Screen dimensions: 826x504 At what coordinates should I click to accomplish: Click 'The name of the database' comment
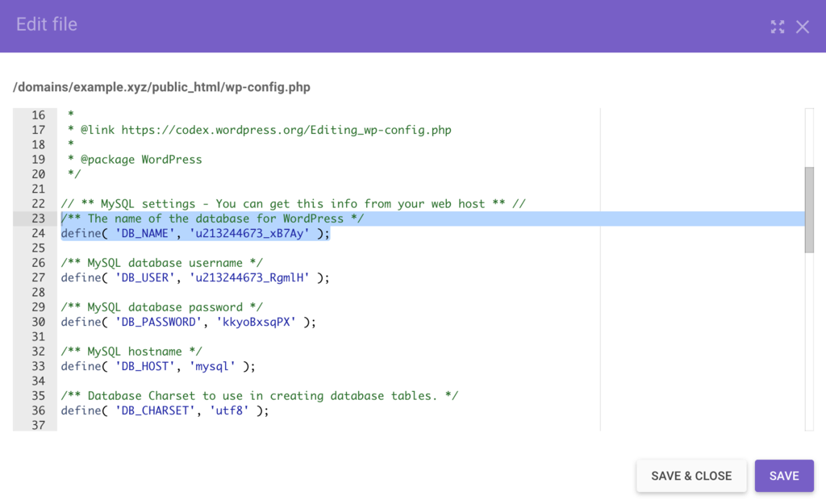click(212, 219)
